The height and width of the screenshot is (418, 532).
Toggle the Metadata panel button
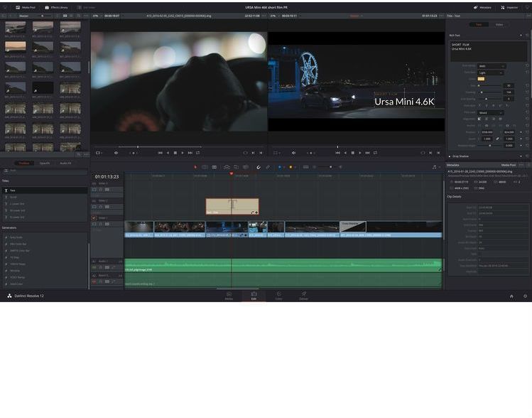tap(482, 7)
